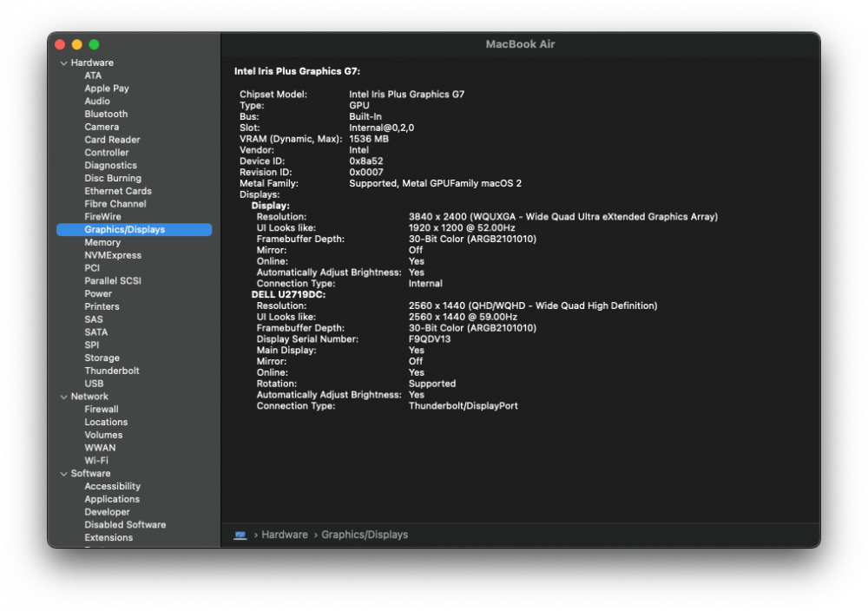This screenshot has width=868, height=611.
Task: Select ATA in the sidebar
Action: [93, 76]
